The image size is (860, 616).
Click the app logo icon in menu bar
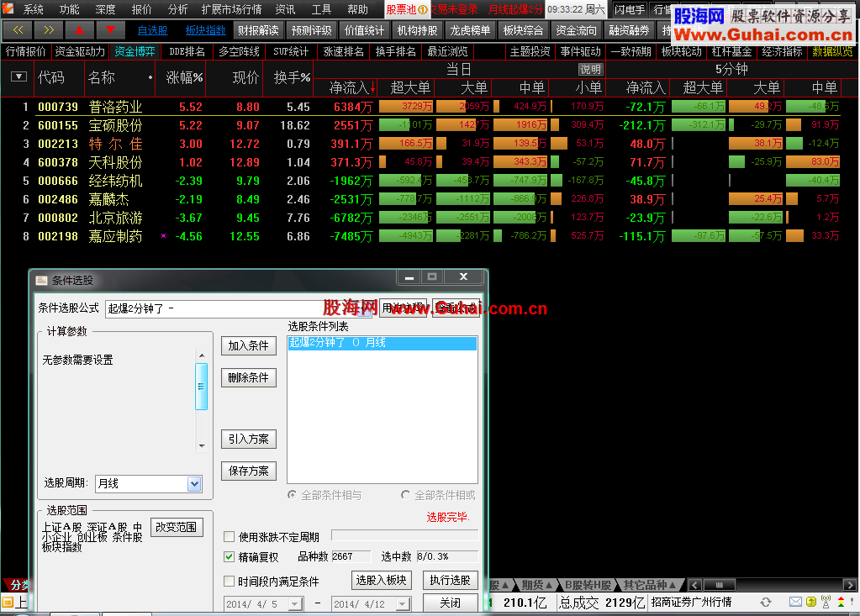(8, 8)
